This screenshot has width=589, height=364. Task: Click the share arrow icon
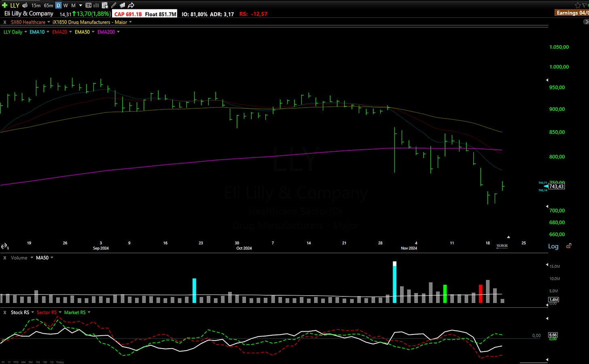(x=131, y=5)
